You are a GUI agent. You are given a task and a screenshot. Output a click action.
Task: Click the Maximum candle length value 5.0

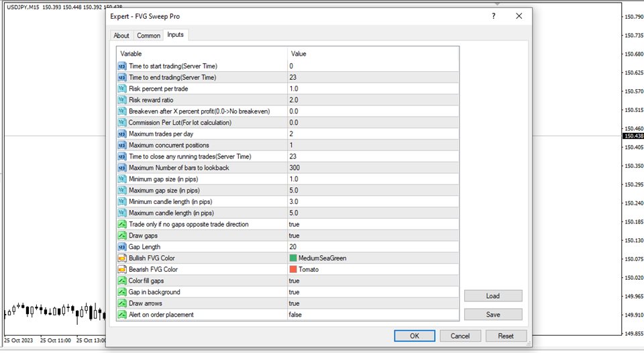[x=294, y=213]
